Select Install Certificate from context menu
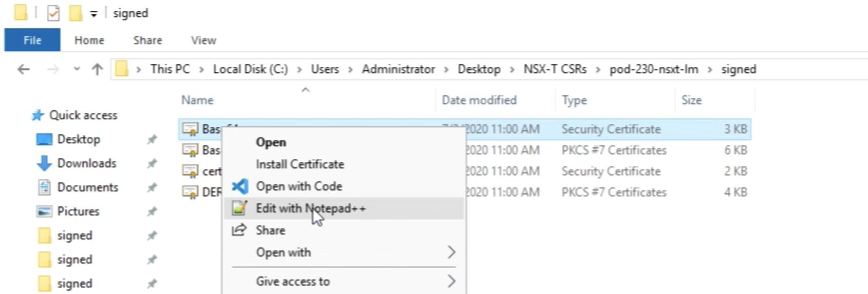The image size is (868, 294). [x=300, y=164]
